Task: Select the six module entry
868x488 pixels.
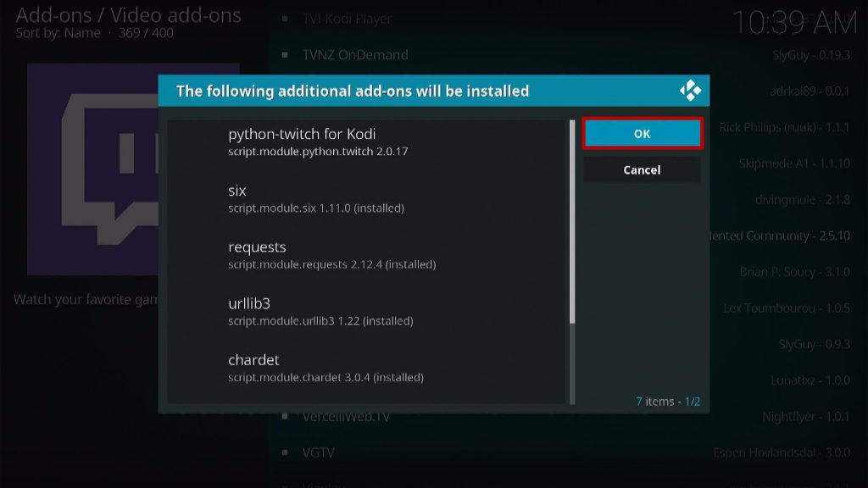Action: click(x=366, y=198)
